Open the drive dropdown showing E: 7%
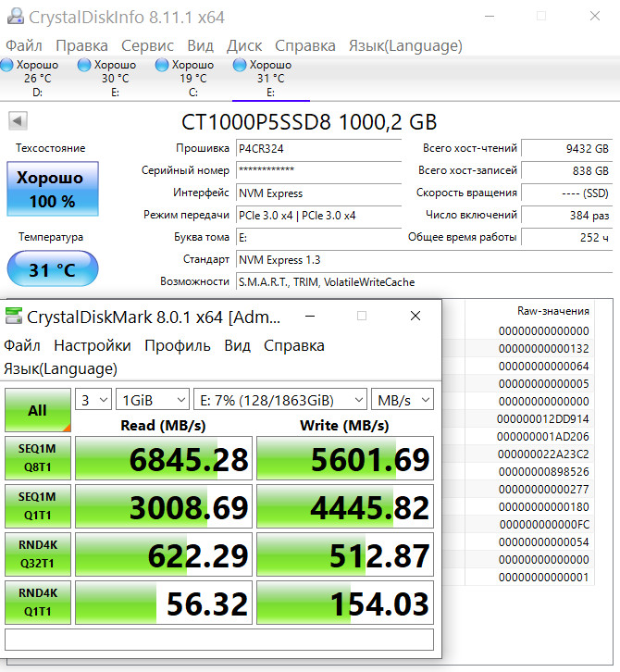Viewport: 620px width, 672px height. click(280, 400)
